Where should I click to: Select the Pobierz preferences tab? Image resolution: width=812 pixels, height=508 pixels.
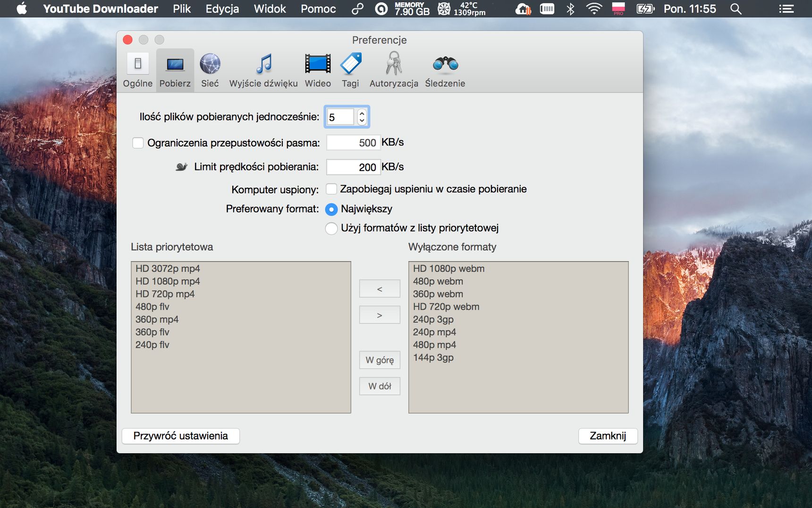pos(175,70)
